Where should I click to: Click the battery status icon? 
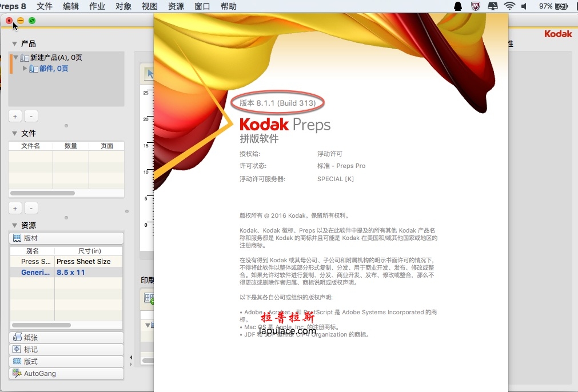coord(562,6)
